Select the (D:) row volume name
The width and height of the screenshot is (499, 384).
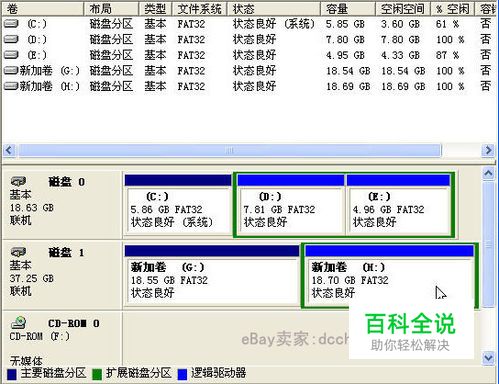coord(37,39)
